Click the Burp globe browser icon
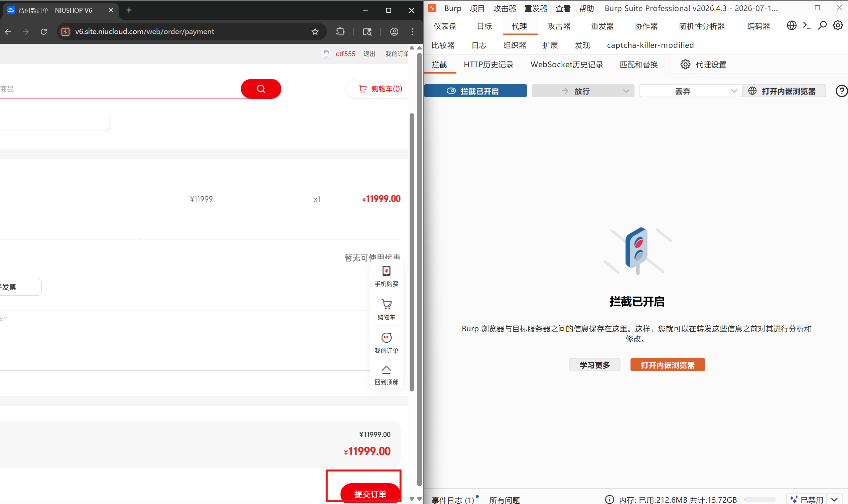The width and height of the screenshot is (848, 504). (792, 25)
